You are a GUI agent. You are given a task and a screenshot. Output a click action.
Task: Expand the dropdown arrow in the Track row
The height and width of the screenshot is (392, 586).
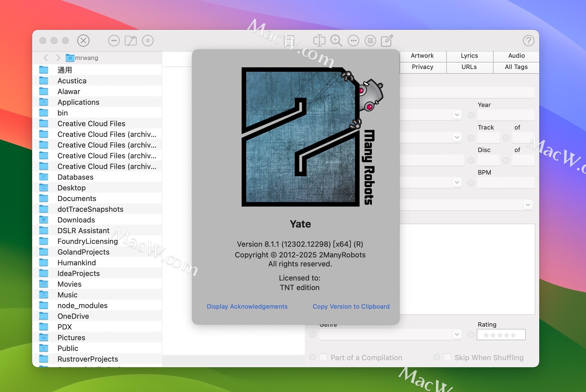point(457,137)
